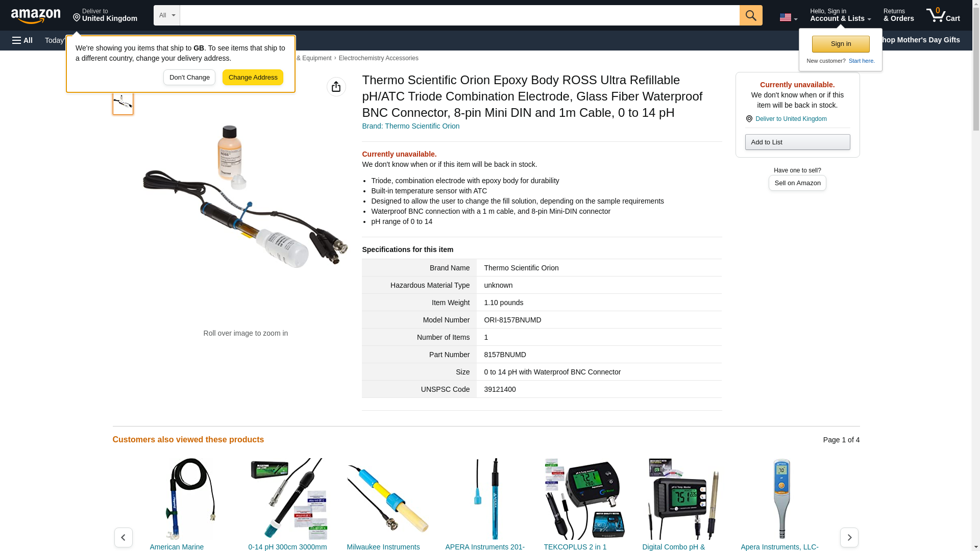Open Brand: Thermo Scientific Orion link
Screen dimensions: 980x551
[x=410, y=126]
